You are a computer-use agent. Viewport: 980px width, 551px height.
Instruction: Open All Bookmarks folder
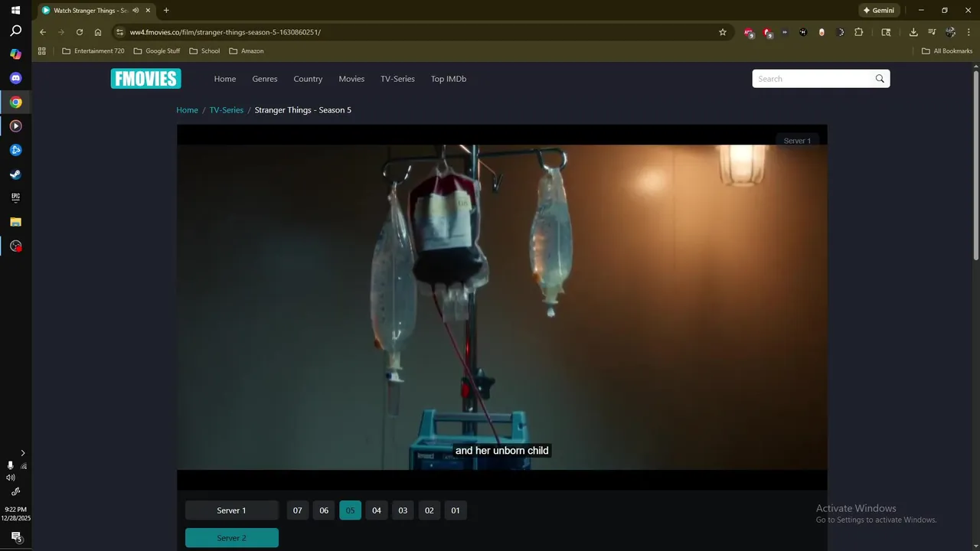947,51
